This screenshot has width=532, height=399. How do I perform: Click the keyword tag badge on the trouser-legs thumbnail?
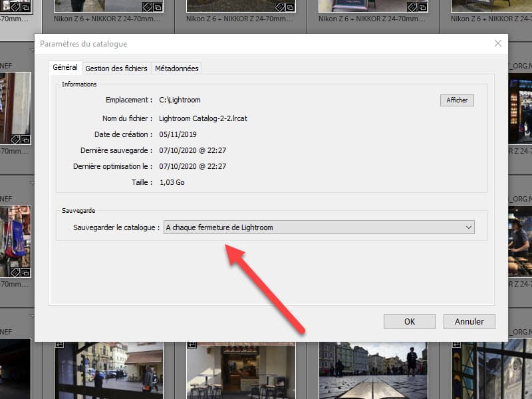pos(147,7)
